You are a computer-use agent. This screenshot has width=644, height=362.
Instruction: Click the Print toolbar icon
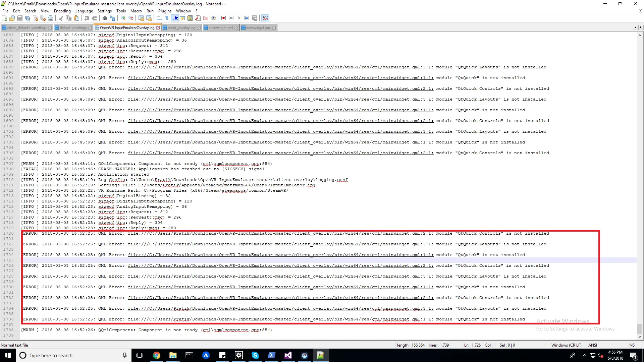coord(51,18)
